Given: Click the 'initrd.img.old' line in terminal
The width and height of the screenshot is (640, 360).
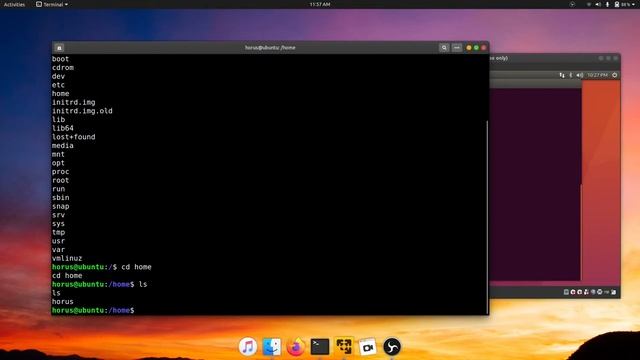Looking at the screenshot, I should (82, 111).
